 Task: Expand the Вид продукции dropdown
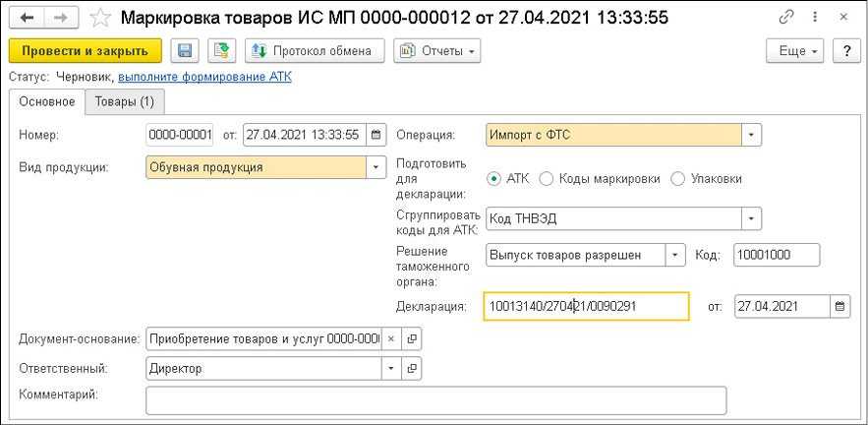coord(376,167)
